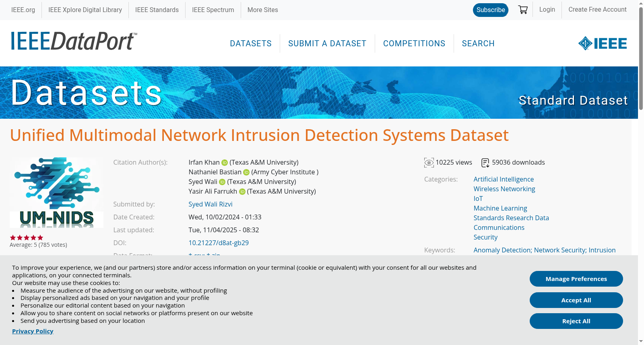644x345 pixels.
Task: Click the UM-NIDS dataset thumbnail
Action: pos(56,192)
